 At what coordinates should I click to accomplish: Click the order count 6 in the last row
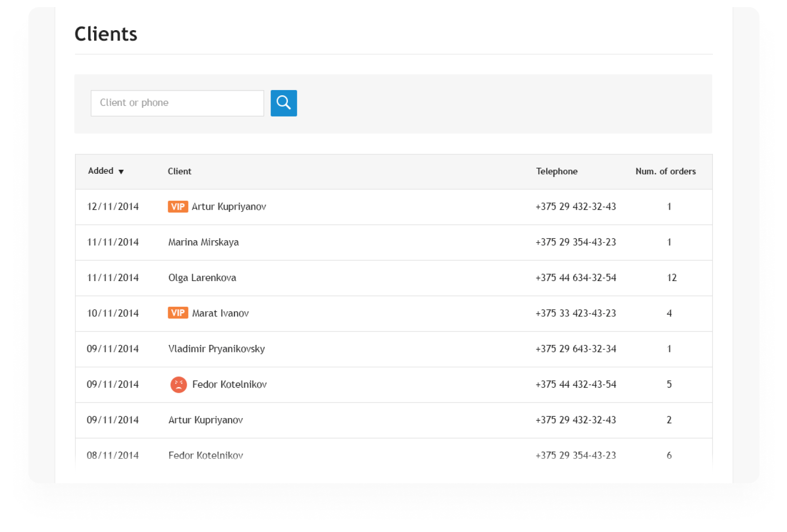point(669,455)
